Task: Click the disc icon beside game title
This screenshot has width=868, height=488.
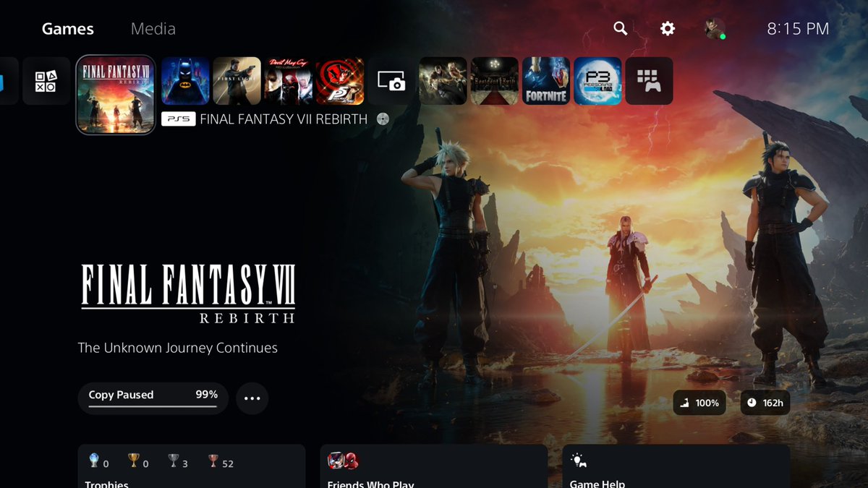Action: [x=383, y=119]
